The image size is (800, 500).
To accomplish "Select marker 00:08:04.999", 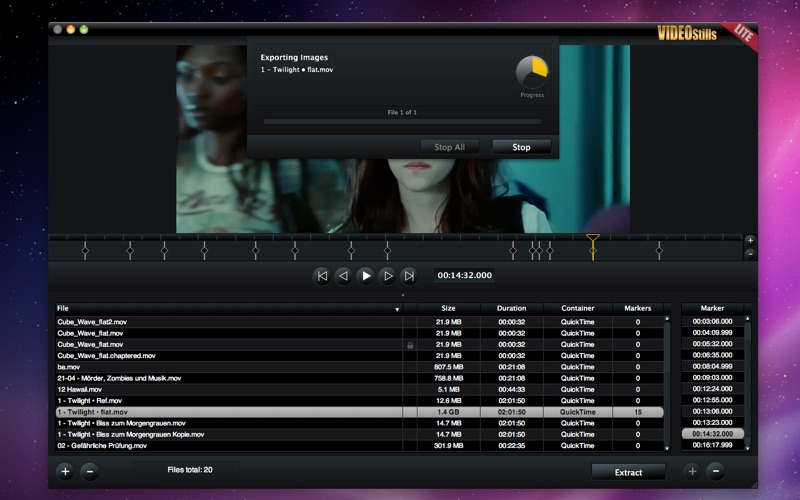I will pos(712,366).
